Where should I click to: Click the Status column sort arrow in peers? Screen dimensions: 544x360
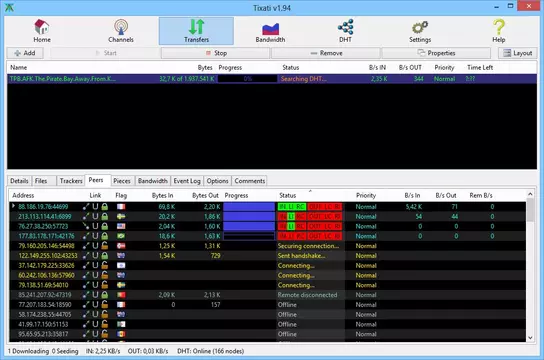tap(310, 191)
